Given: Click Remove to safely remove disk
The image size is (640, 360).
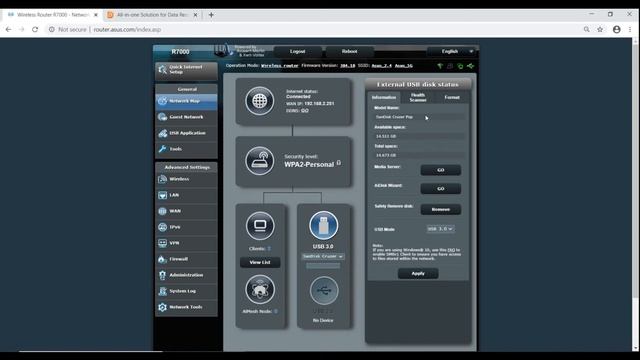Looking at the screenshot, I should click(x=441, y=209).
